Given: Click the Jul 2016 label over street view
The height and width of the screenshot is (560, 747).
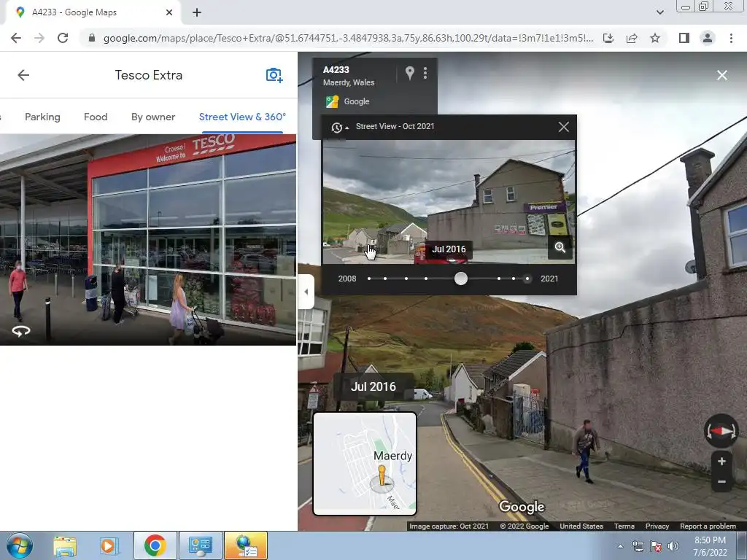Looking at the screenshot, I should (373, 386).
